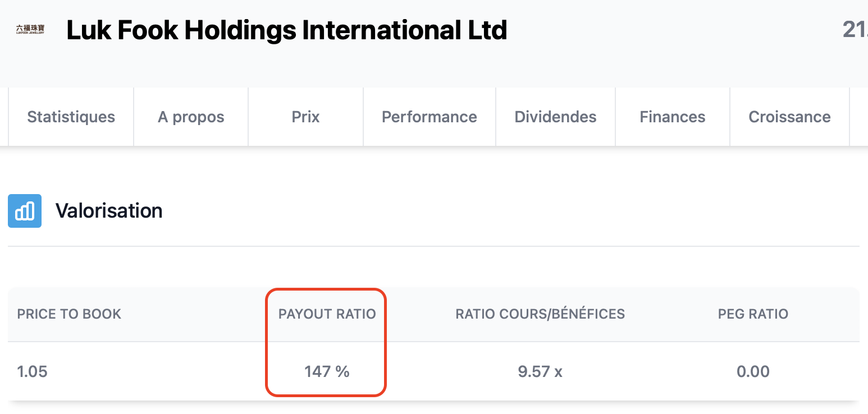This screenshot has width=868, height=414.
Task: Open the Statistiques tab
Action: pyautogui.click(x=71, y=117)
